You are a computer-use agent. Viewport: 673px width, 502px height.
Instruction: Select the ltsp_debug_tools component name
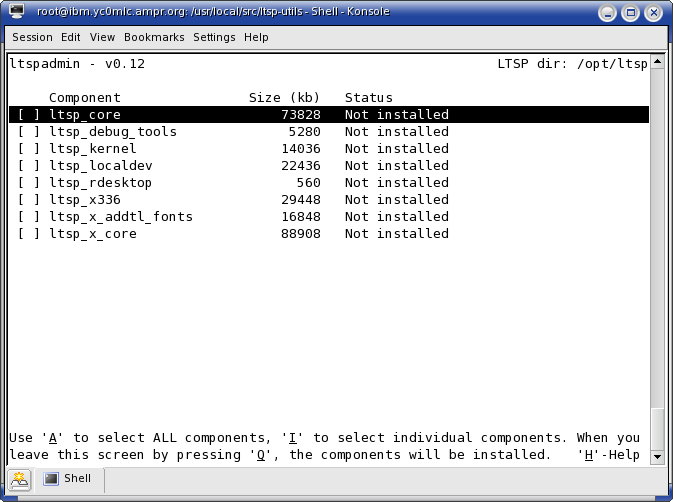point(113,132)
